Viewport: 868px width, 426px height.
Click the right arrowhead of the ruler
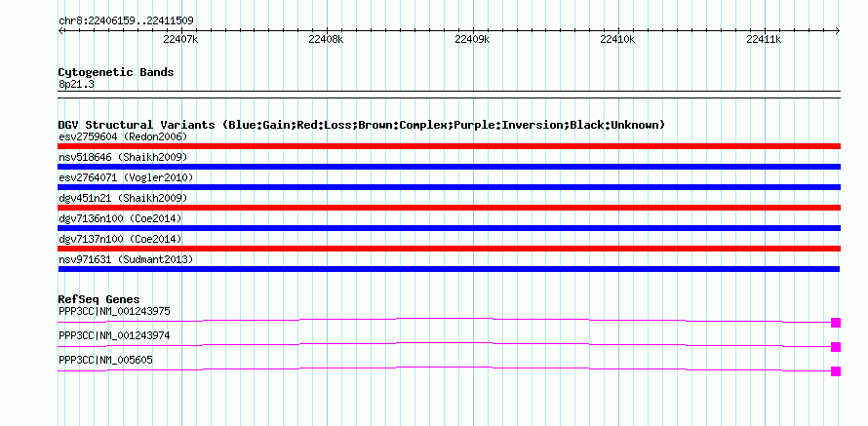click(838, 31)
